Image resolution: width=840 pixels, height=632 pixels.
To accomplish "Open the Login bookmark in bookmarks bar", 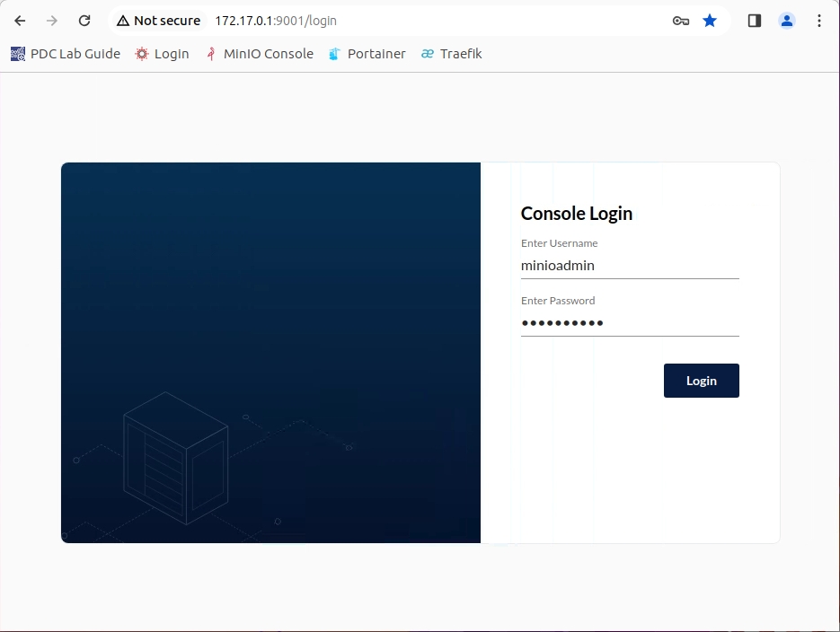I will click(x=163, y=54).
